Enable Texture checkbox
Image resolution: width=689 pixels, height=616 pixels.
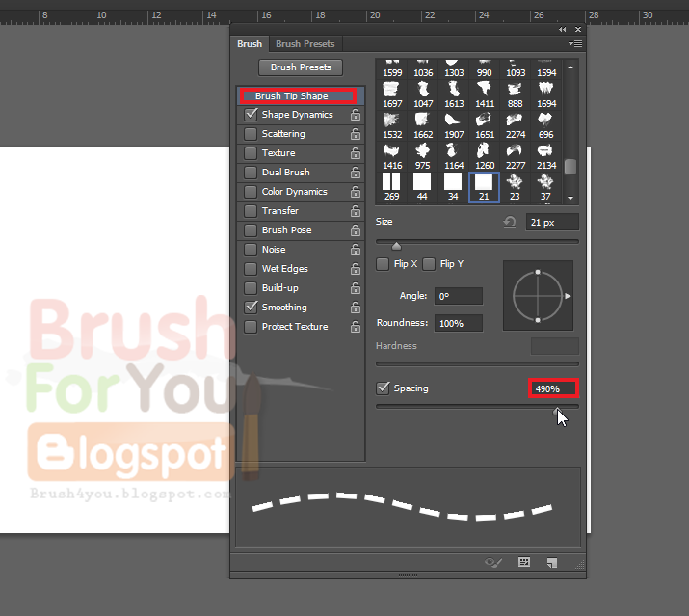point(251,153)
